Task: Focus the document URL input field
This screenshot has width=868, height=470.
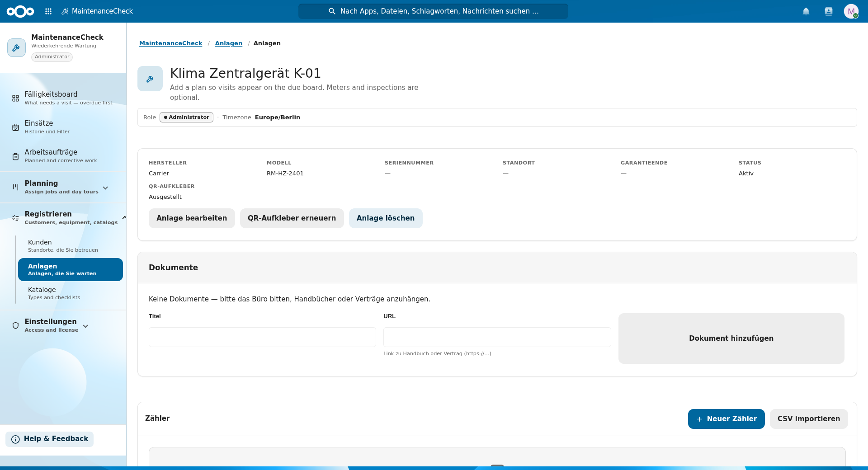Action: (x=497, y=337)
